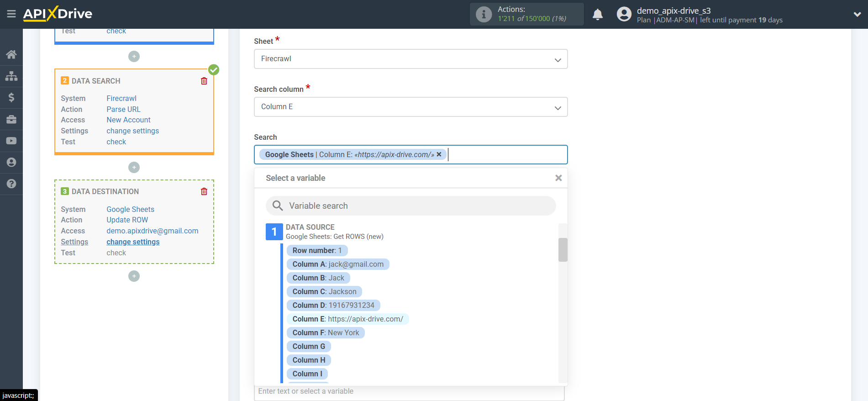Open connections sitemap icon in sidebar
The image size is (868, 401).
tap(11, 76)
